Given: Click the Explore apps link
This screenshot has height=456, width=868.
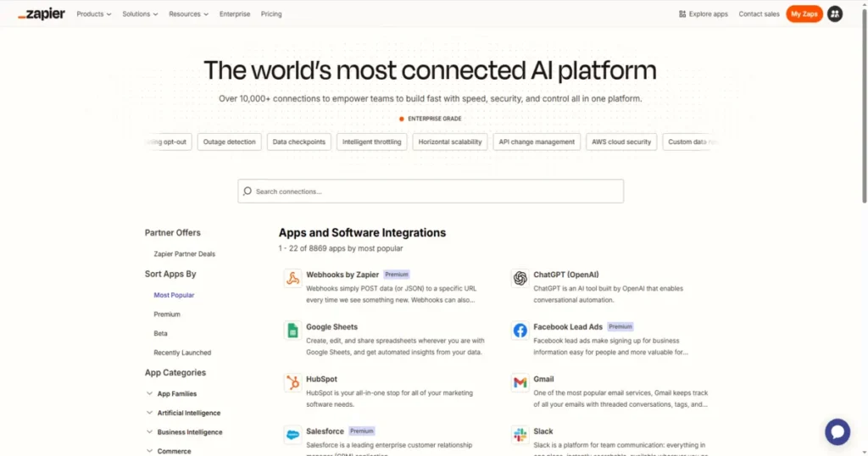Looking at the screenshot, I should (x=703, y=14).
